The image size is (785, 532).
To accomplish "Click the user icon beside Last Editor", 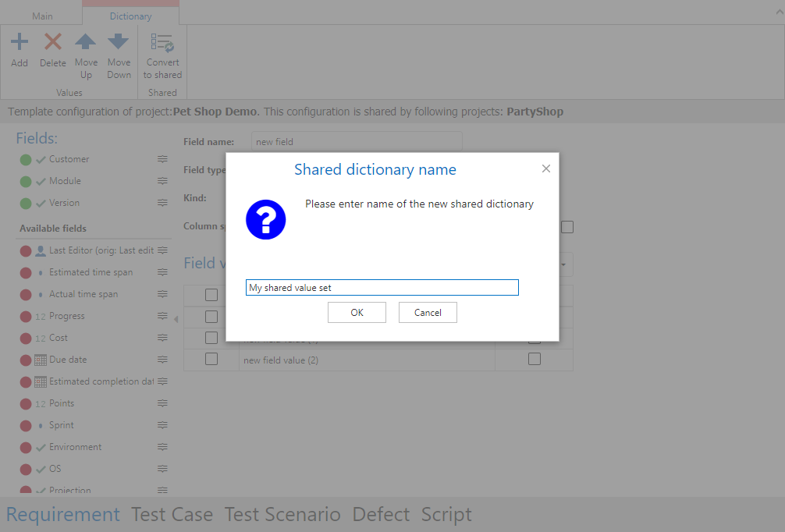I will (x=41, y=251).
